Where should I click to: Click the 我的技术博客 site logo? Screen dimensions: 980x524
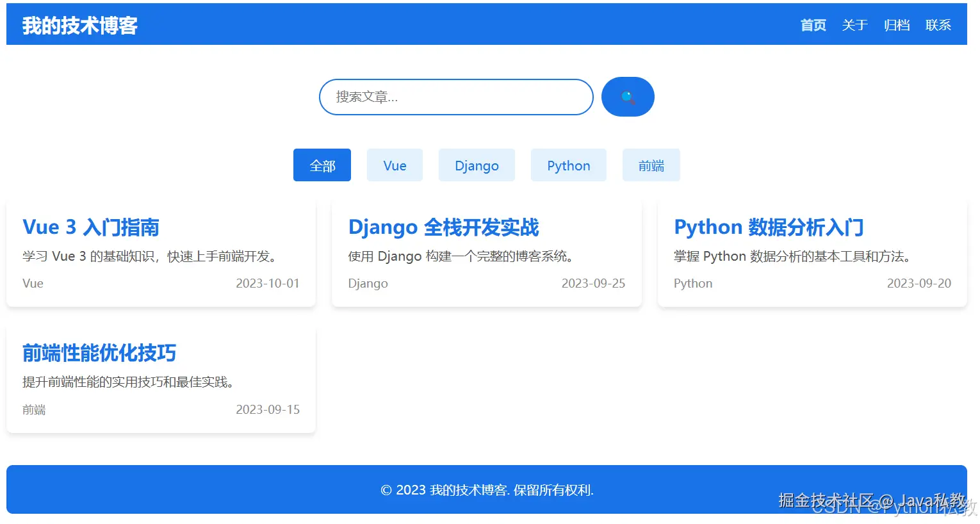pos(78,24)
